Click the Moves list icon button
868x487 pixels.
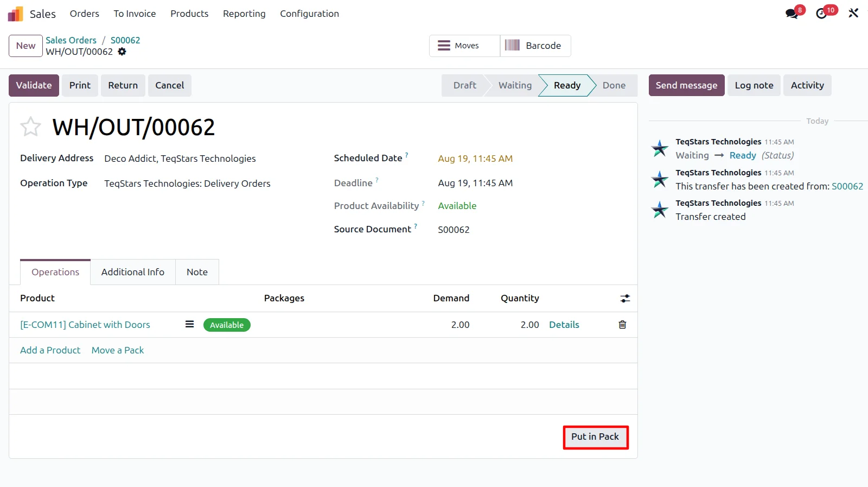(x=465, y=46)
